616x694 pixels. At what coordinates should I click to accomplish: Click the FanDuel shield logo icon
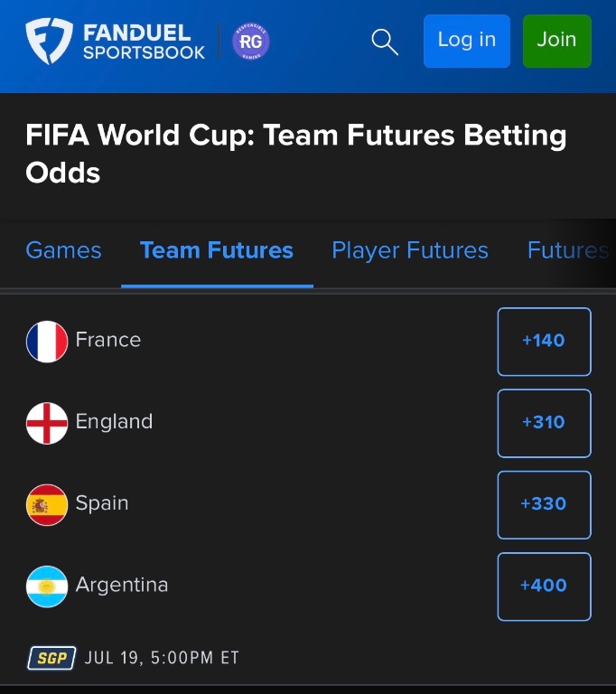(49, 42)
